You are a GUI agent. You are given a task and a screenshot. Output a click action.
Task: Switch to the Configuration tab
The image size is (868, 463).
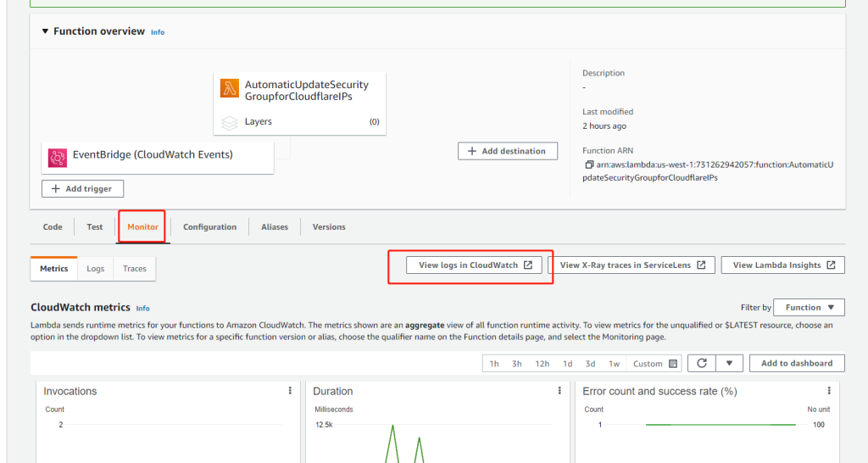coord(209,227)
